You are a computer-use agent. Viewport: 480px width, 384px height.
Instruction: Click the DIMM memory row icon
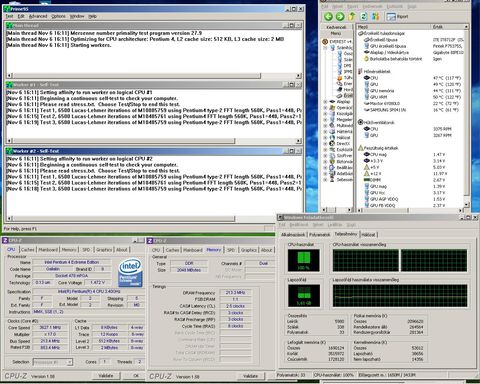coord(366,180)
